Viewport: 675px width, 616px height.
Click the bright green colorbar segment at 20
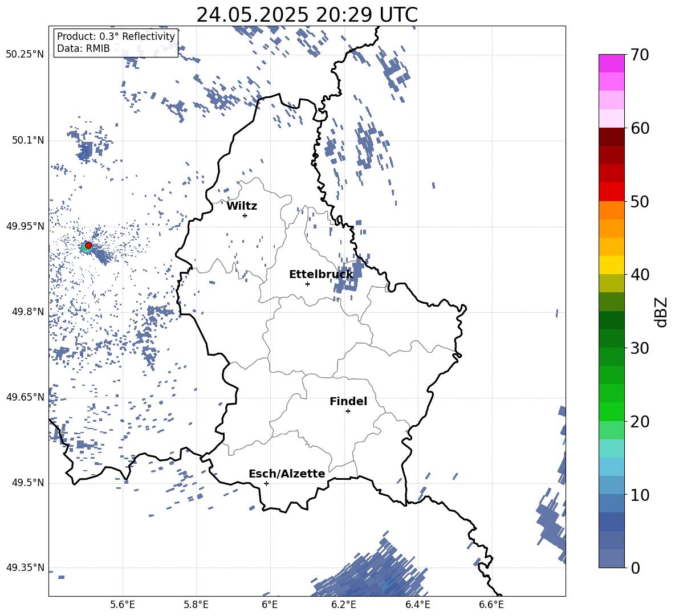tap(612, 411)
